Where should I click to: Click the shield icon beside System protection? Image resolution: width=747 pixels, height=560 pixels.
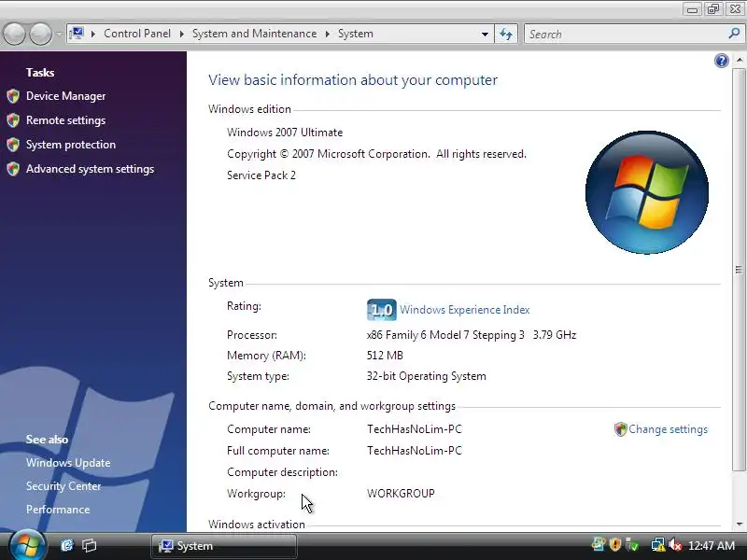(13, 145)
